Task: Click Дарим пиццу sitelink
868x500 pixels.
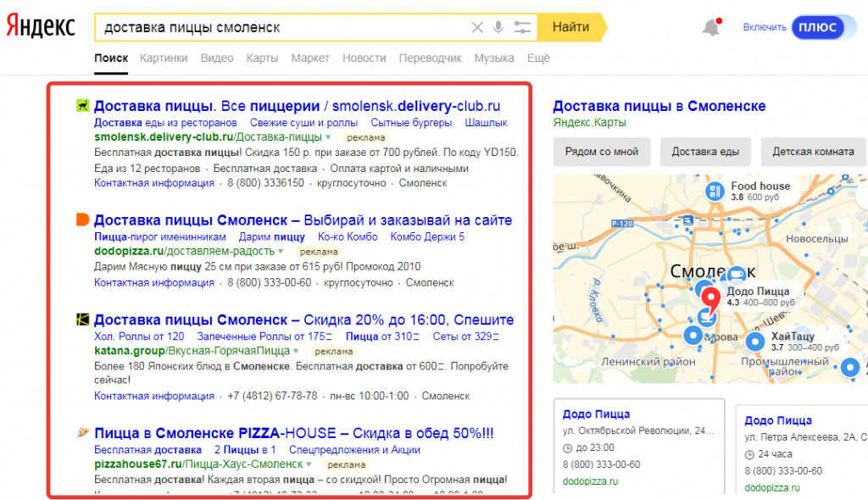Action: click(x=272, y=236)
